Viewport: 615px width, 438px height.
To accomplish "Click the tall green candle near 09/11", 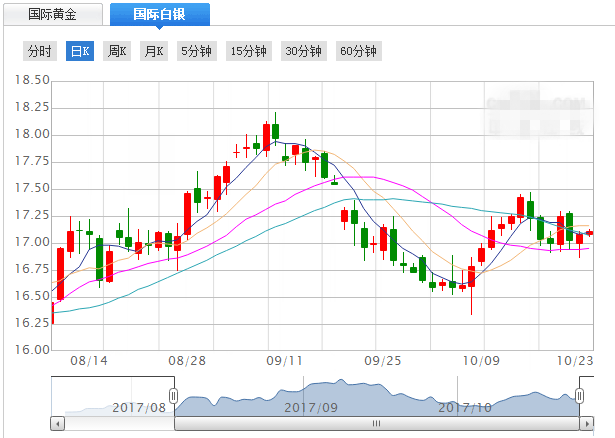I will pyautogui.click(x=275, y=131).
